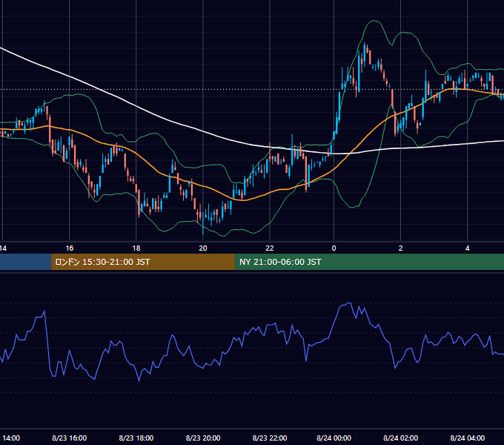Click the 18 hour label on price chart axis
The image size is (504, 445).
(136, 248)
